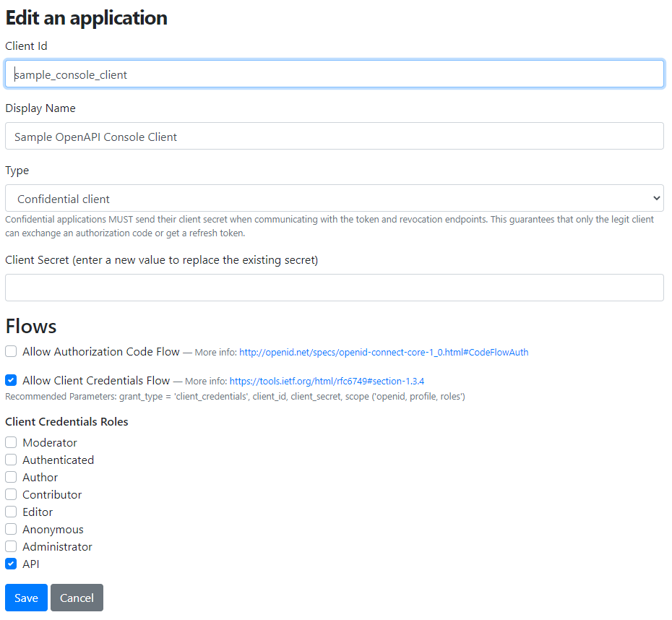Click the 'Type' field label
Screen dimensions: 672x620
[x=17, y=171]
